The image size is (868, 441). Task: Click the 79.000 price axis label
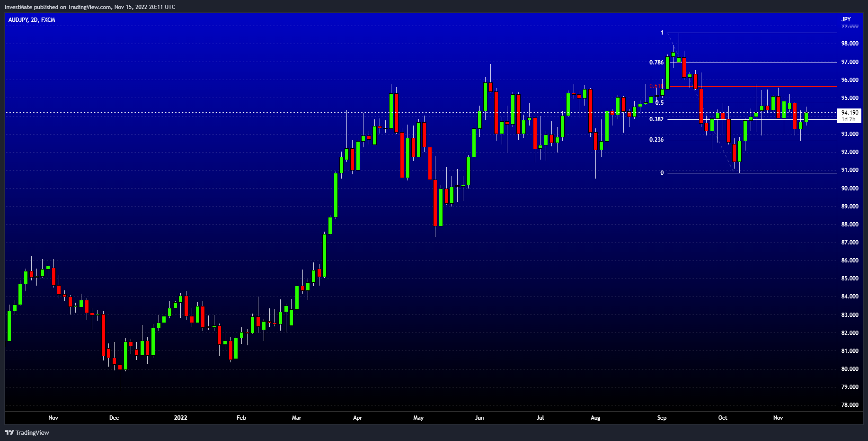850,387
